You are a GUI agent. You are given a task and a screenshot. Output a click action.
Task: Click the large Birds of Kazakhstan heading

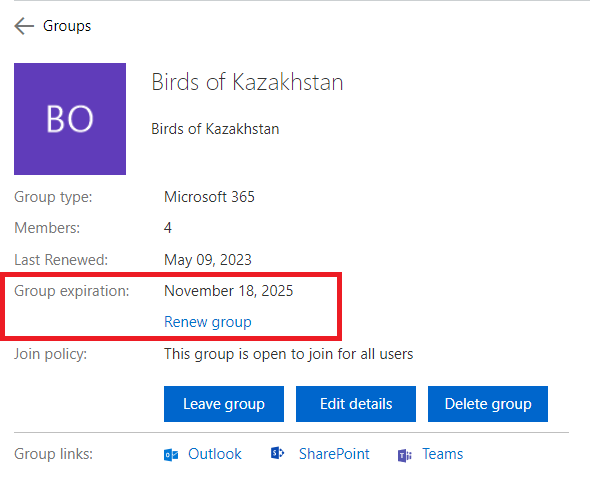coord(247,82)
